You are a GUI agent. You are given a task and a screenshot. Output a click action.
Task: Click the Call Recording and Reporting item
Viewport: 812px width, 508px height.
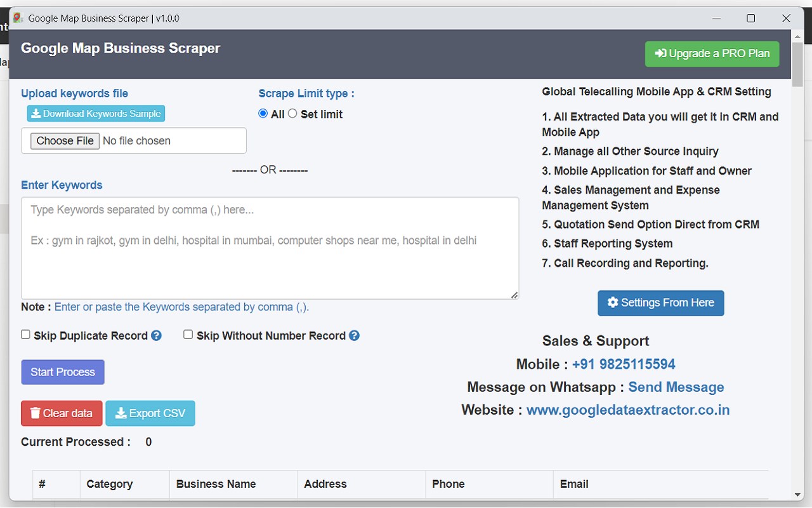[x=625, y=263]
